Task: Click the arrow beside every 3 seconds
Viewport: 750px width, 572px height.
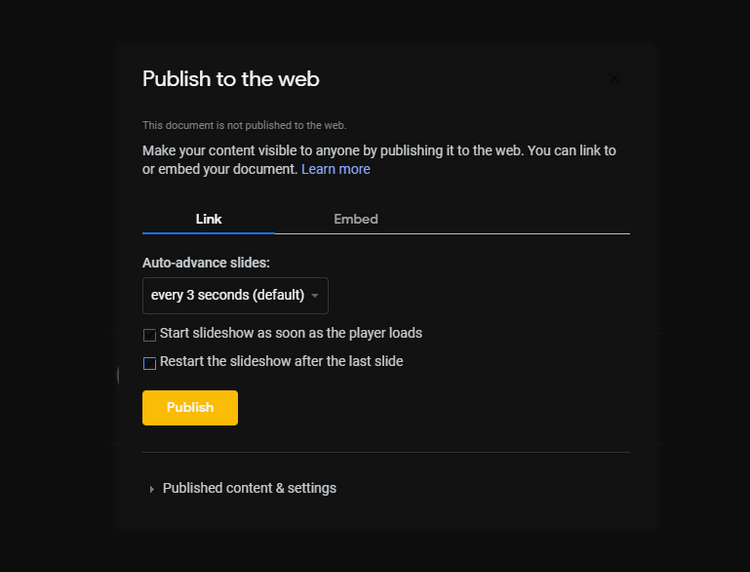Action: (315, 296)
